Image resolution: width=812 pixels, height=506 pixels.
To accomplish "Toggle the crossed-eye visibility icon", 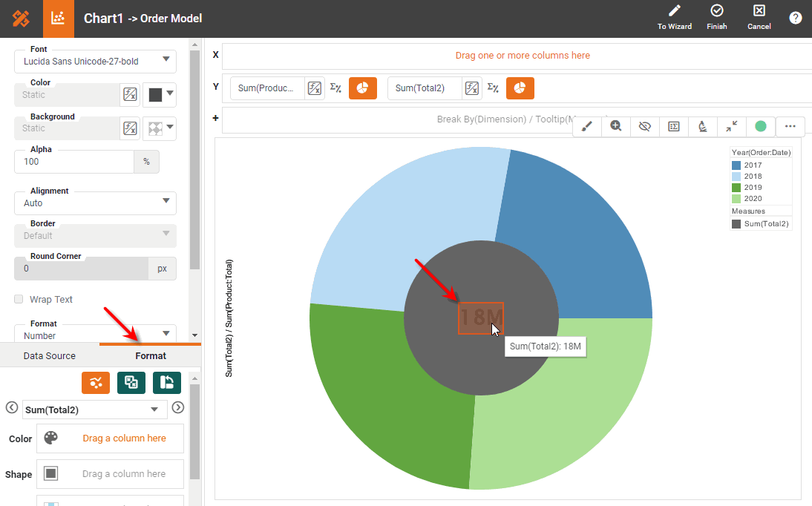I will [644, 126].
